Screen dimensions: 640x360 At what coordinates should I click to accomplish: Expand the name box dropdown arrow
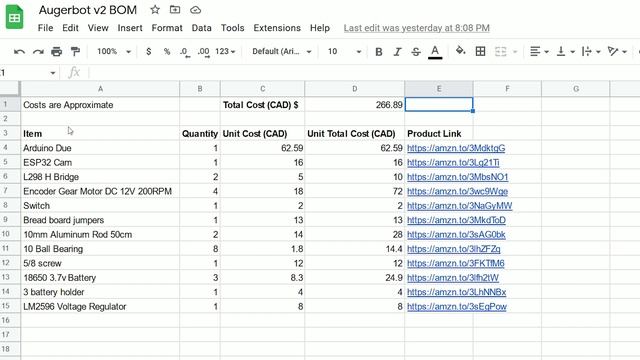click(x=53, y=73)
